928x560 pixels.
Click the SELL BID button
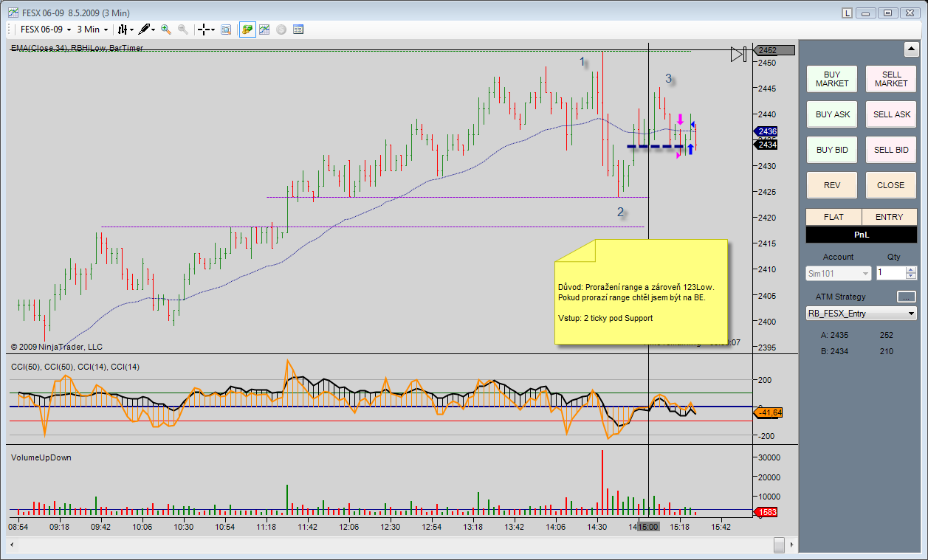tap(891, 150)
